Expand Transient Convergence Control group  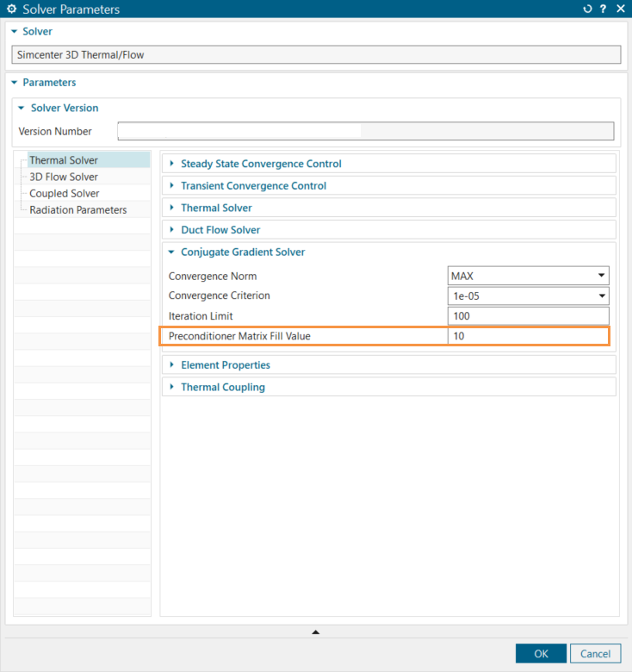172,186
